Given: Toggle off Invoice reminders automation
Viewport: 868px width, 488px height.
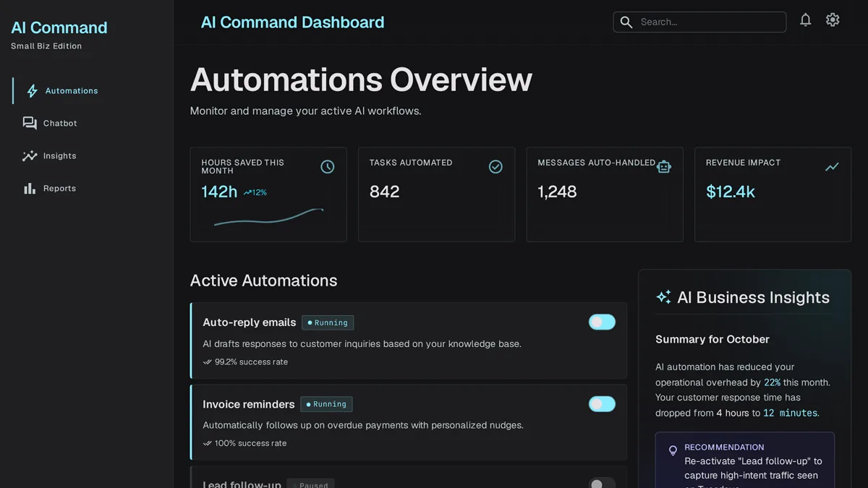Looking at the screenshot, I should pyautogui.click(x=602, y=404).
